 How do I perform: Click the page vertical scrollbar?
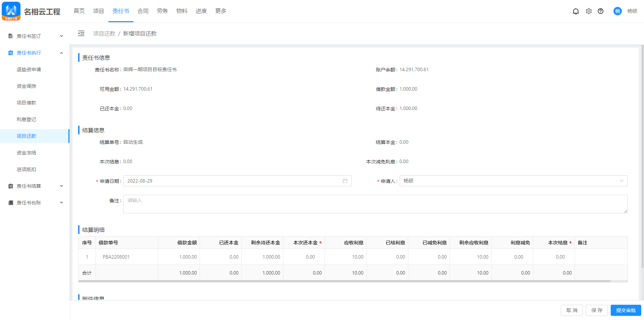pyautogui.click(x=642, y=156)
